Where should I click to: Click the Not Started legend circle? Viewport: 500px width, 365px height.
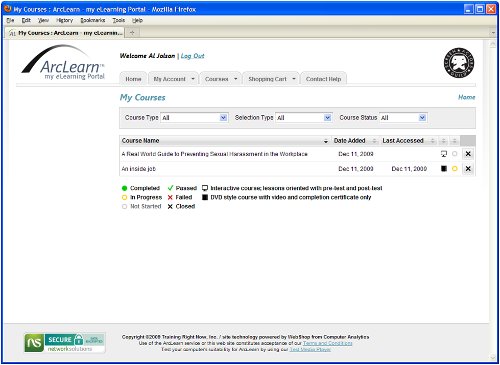coord(125,206)
